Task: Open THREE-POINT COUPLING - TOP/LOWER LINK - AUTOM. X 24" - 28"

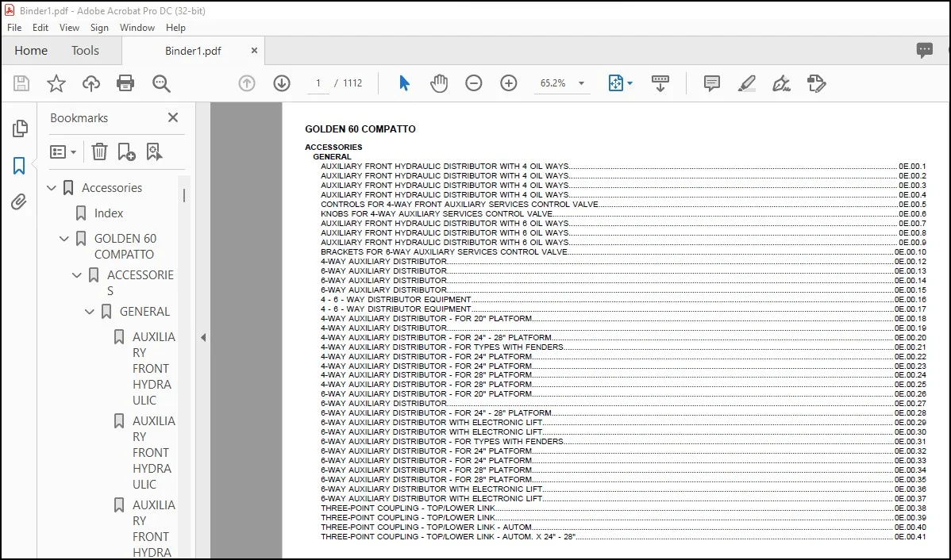Action: [x=623, y=536]
